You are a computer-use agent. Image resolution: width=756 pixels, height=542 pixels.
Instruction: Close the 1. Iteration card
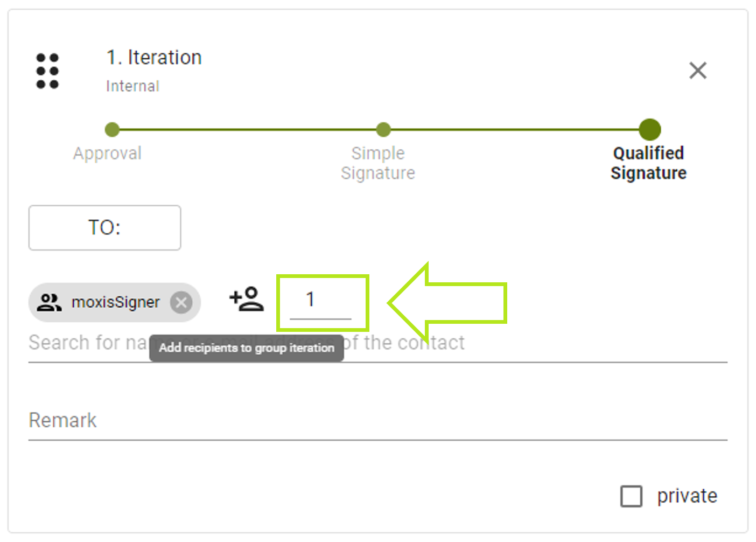(x=697, y=71)
